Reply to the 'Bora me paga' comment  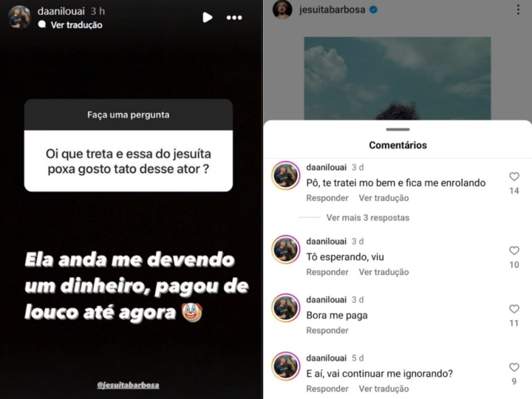point(327,330)
